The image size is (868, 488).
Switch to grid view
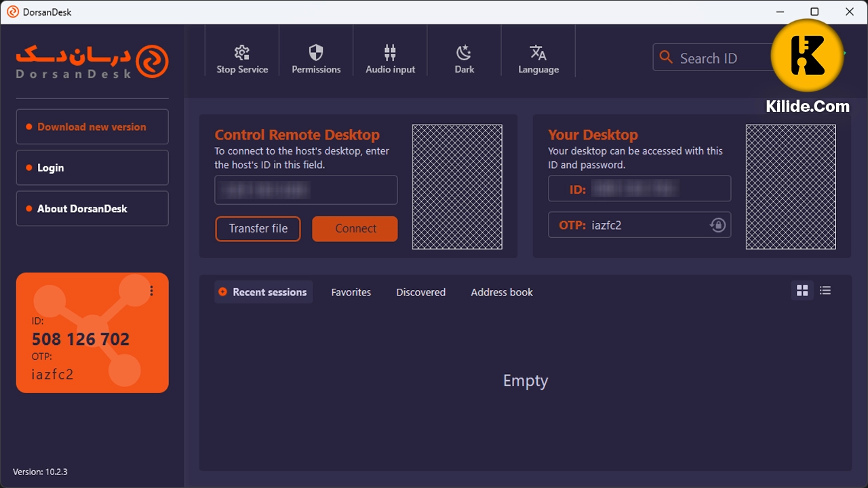point(802,291)
